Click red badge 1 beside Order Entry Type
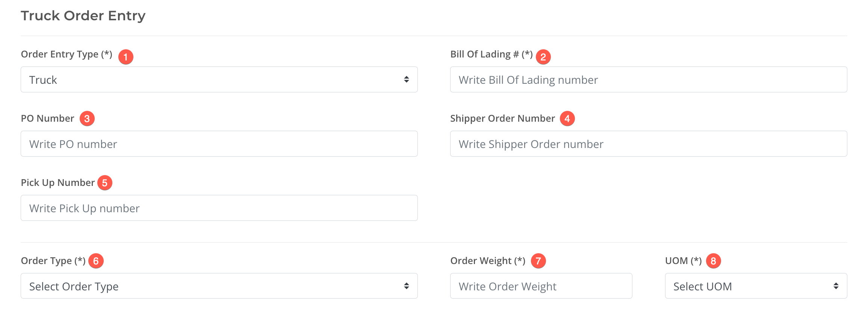The height and width of the screenshot is (317, 868). 126,57
